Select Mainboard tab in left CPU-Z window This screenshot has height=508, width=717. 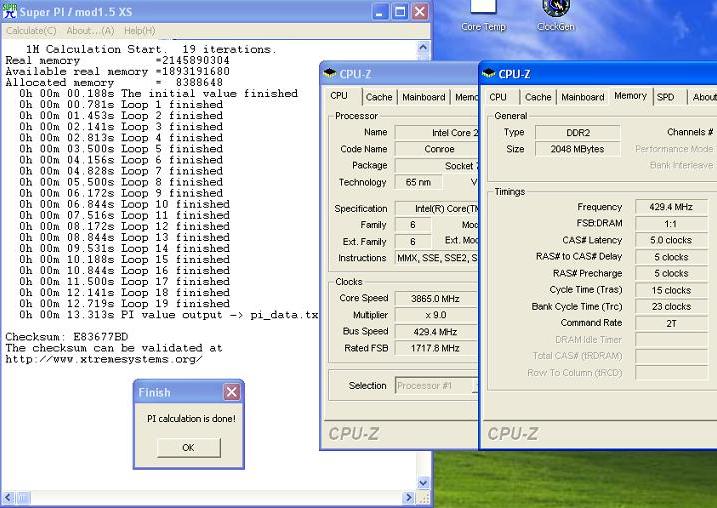pos(423,97)
